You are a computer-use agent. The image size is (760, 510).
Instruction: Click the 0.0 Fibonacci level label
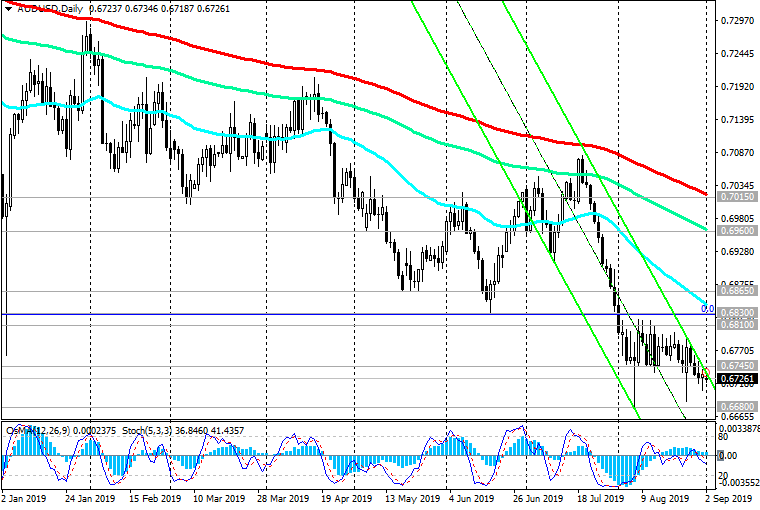[705, 308]
